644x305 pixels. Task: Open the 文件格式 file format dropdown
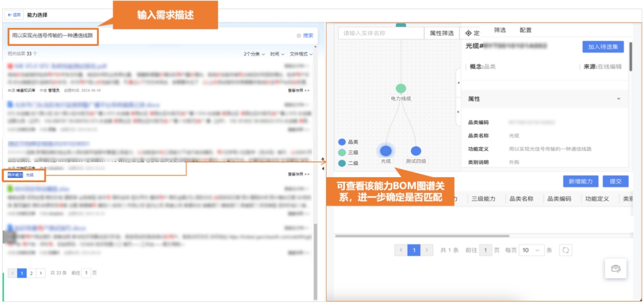[301, 54]
